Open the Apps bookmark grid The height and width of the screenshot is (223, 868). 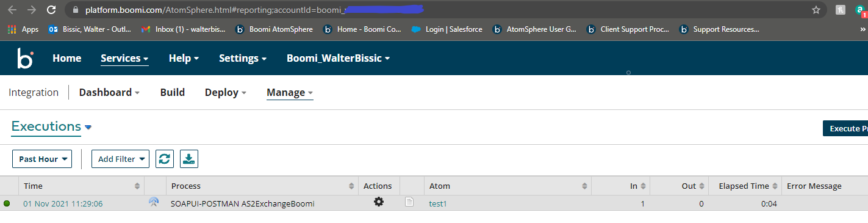pos(23,29)
